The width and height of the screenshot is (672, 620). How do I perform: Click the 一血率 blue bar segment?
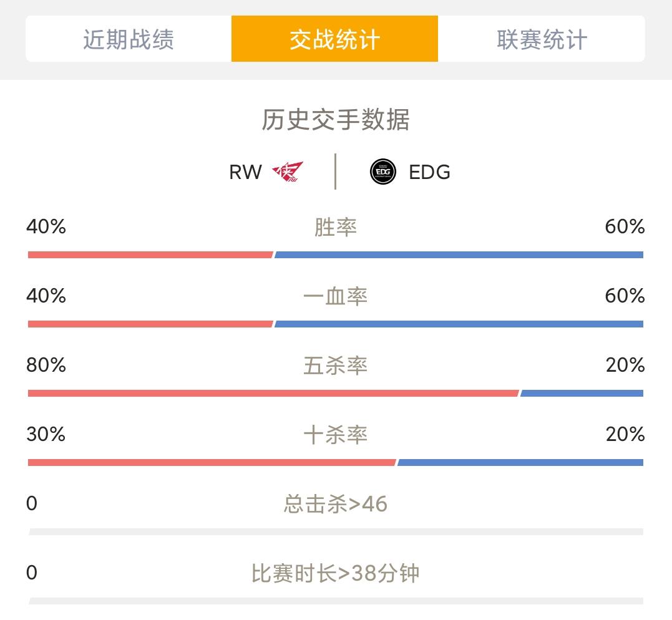pyautogui.click(x=459, y=324)
